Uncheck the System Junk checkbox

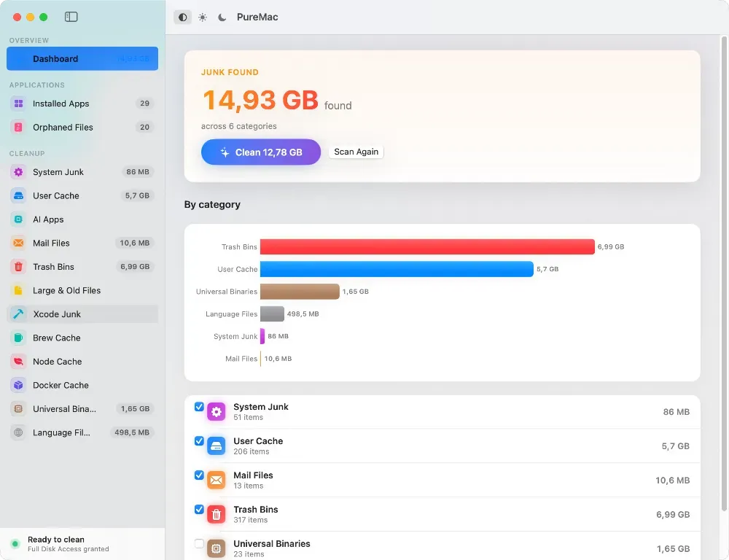(199, 407)
